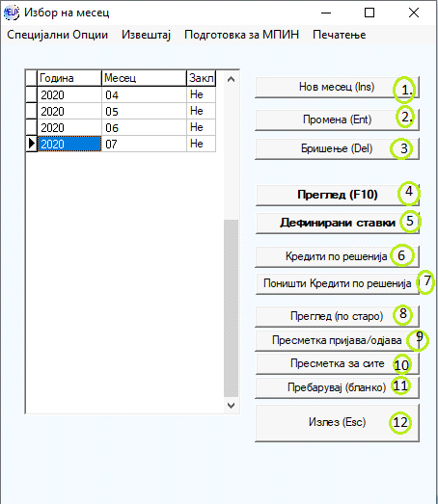
Task: Open Преглед (F10) view
Action: 338,195
